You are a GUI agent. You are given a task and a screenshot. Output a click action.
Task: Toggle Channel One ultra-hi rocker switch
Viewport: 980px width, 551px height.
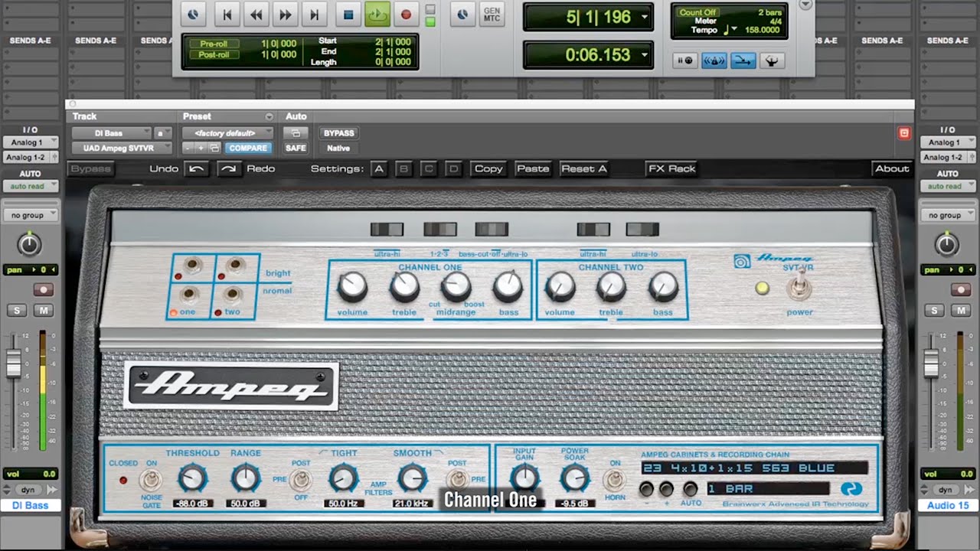click(387, 230)
